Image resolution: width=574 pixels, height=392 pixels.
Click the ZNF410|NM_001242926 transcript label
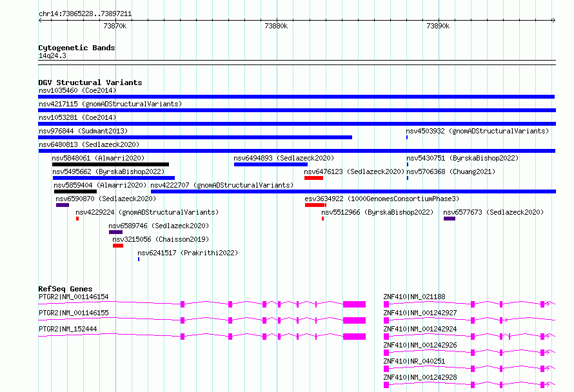(421, 345)
